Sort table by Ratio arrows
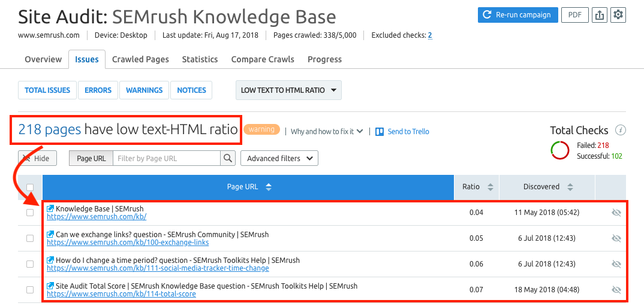The width and height of the screenshot is (644, 306). [x=490, y=187]
